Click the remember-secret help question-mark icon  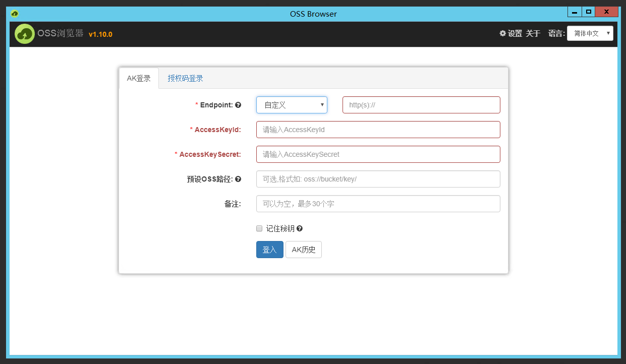tap(300, 228)
